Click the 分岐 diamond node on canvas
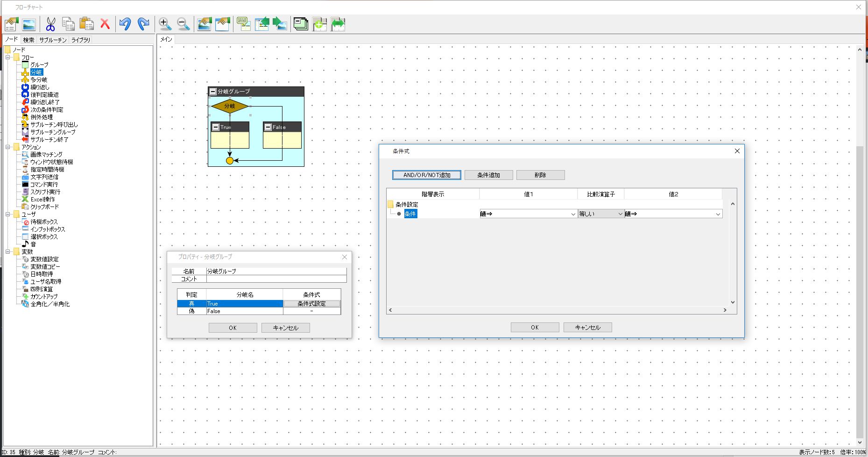This screenshot has height=457, width=868. click(x=230, y=106)
